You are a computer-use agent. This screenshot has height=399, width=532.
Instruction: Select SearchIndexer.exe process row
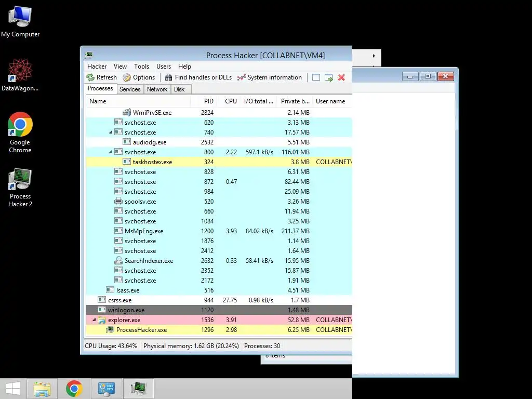pyautogui.click(x=219, y=261)
